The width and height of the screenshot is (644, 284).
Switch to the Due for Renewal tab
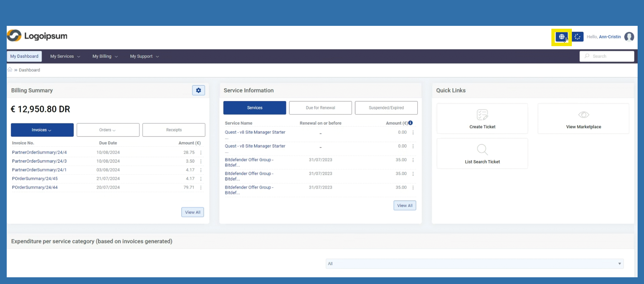pyautogui.click(x=320, y=108)
